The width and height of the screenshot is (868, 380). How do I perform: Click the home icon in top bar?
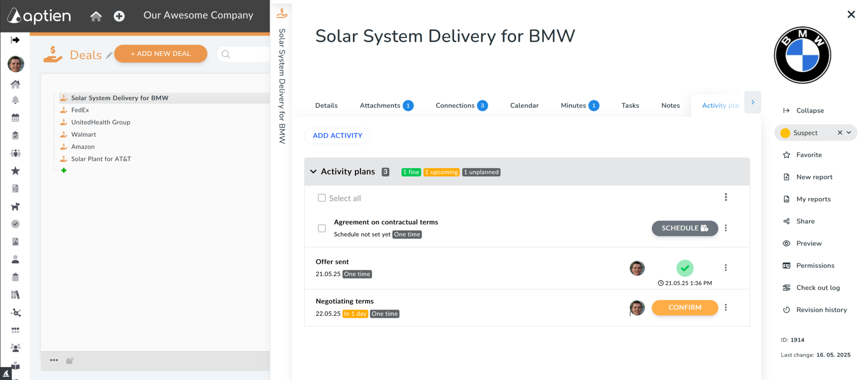click(96, 16)
